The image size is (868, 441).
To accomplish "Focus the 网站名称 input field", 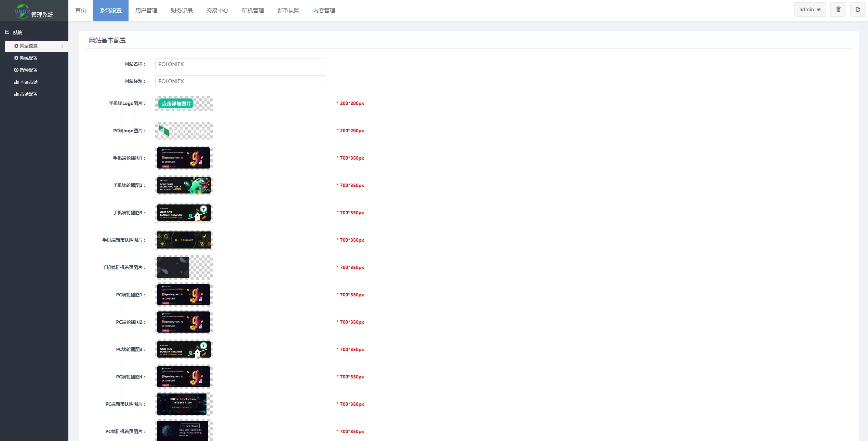I will 240,64.
